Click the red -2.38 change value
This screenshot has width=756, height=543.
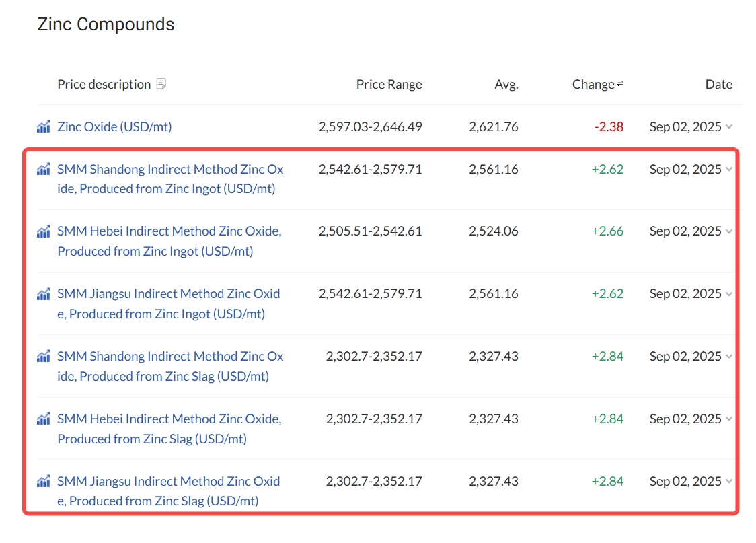(609, 126)
